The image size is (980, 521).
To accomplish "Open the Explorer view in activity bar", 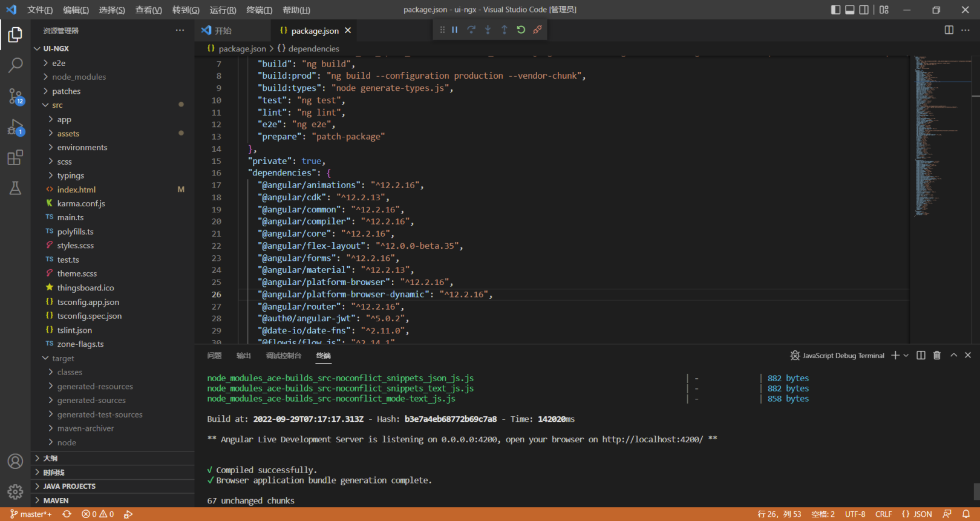I will [15, 35].
